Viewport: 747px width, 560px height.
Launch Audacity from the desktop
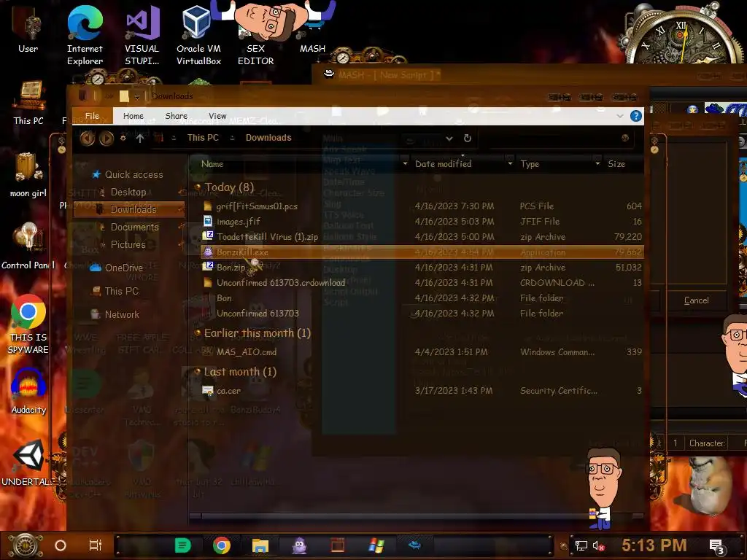point(28,392)
